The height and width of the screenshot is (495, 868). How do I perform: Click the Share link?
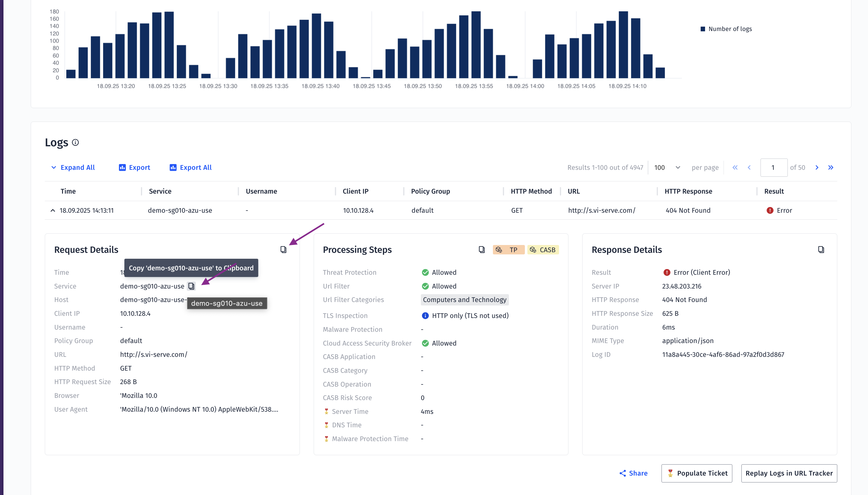tap(633, 473)
